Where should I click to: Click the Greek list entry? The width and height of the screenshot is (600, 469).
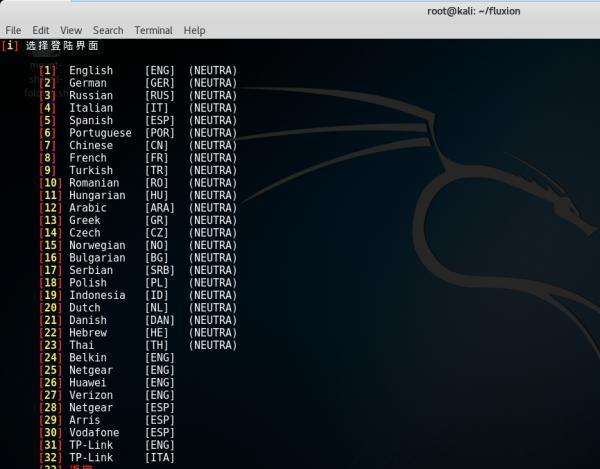[x=85, y=220]
